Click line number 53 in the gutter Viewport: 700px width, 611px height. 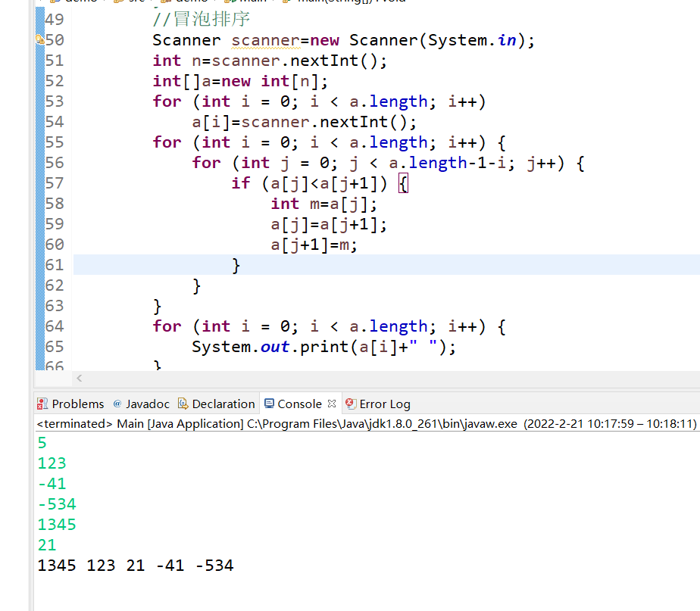coord(55,101)
